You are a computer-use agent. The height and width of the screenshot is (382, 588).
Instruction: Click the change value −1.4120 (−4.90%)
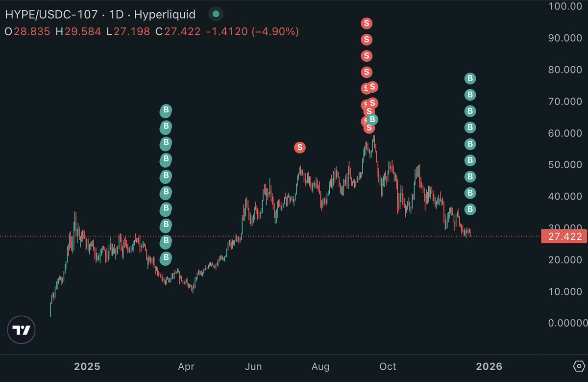(x=252, y=32)
